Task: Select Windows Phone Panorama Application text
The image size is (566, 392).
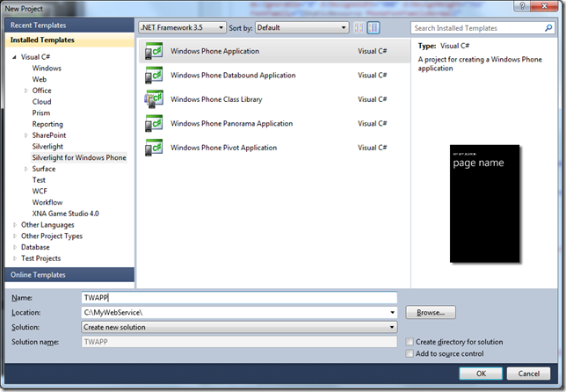Action: click(x=232, y=123)
